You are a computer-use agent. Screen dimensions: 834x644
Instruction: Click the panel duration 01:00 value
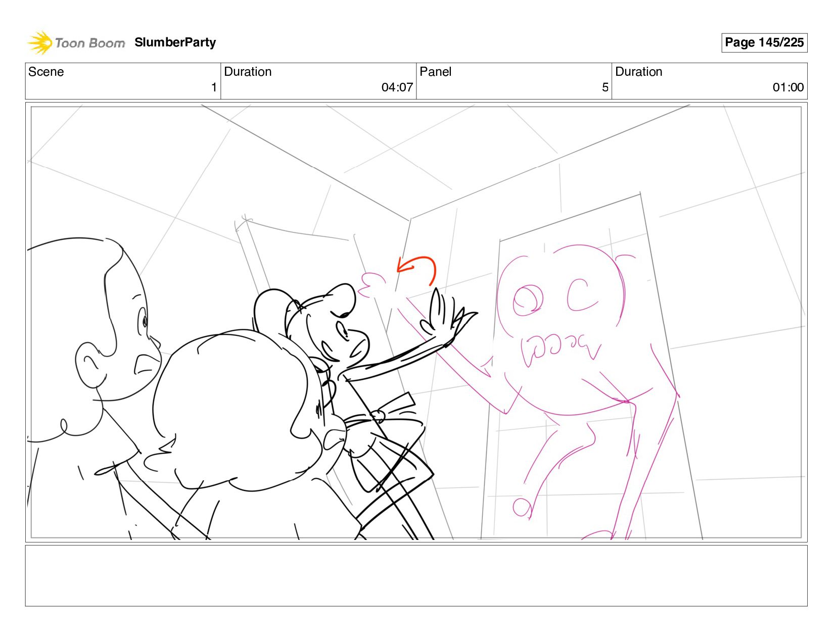(x=787, y=87)
